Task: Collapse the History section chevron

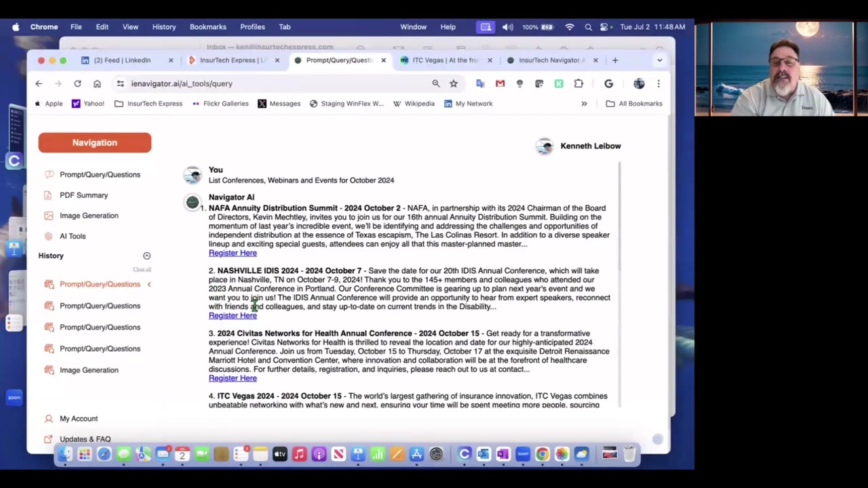Action: tap(146, 256)
